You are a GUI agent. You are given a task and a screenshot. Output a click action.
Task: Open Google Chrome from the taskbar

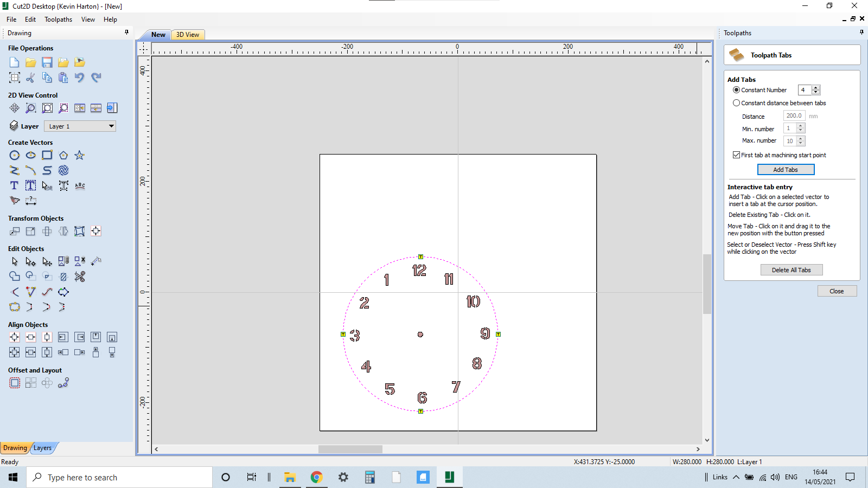click(x=316, y=477)
